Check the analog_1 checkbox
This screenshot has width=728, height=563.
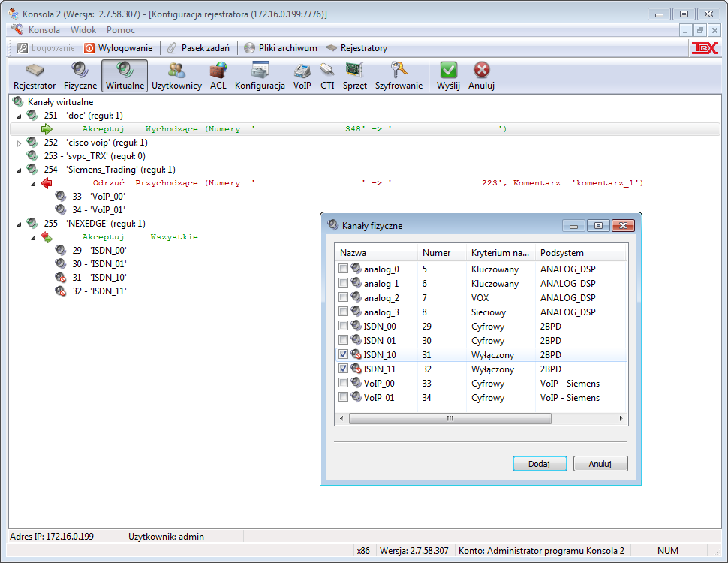click(343, 283)
